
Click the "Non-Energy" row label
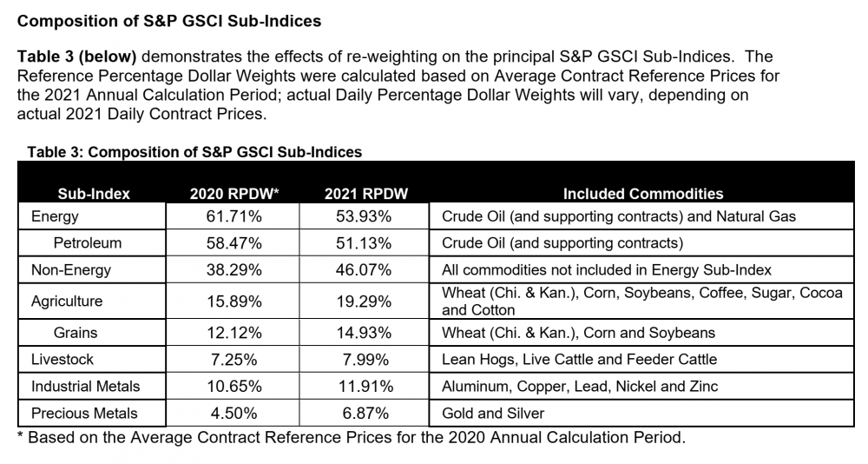point(71,270)
